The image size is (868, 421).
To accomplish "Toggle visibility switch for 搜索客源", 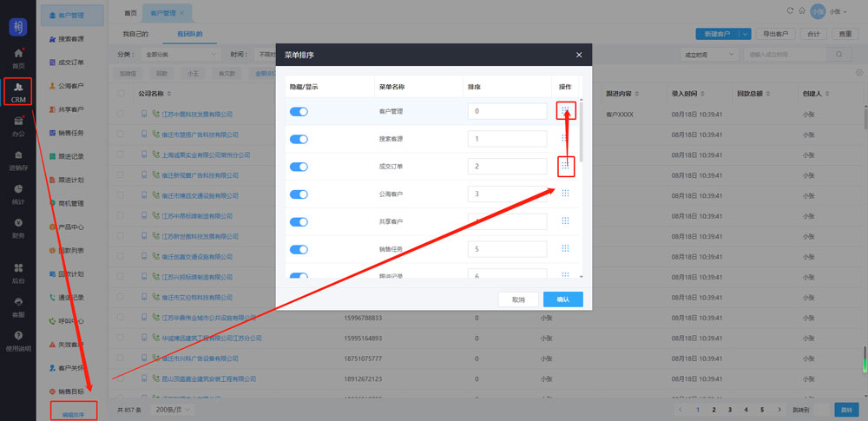I will (x=299, y=139).
